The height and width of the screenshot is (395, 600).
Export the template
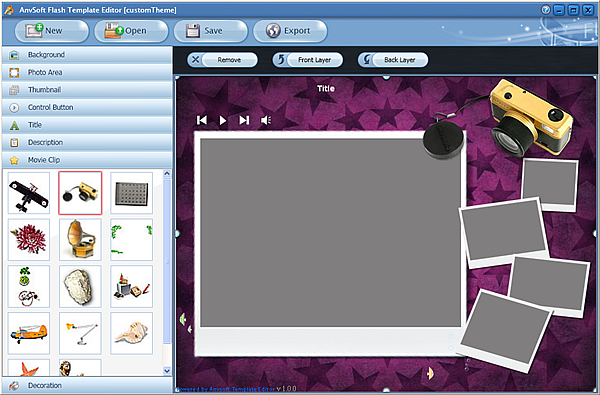tap(290, 31)
